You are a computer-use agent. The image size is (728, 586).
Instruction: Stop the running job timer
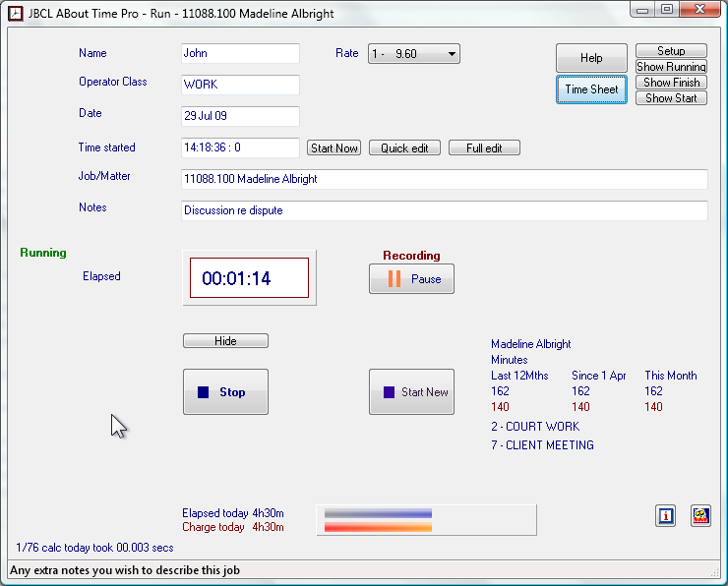click(225, 392)
